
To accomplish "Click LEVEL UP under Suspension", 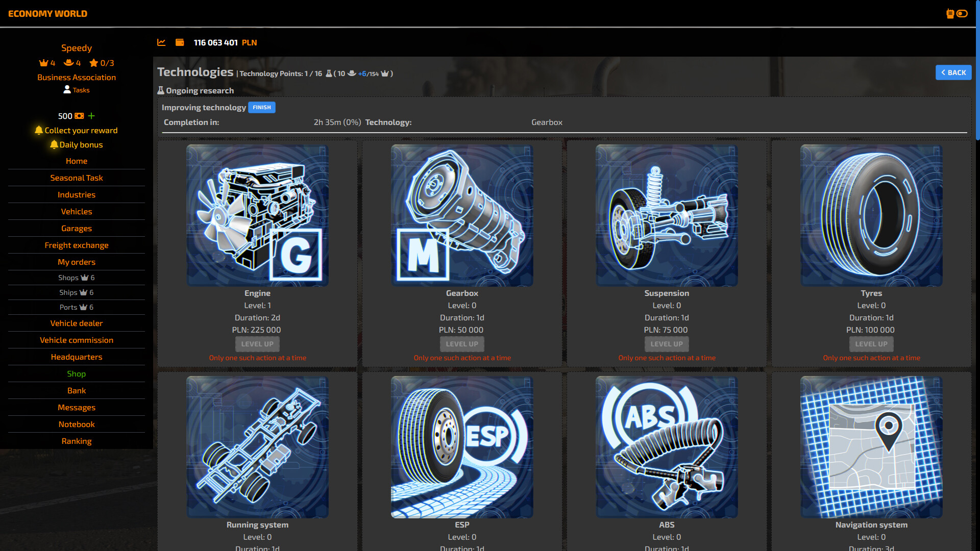I will 667,344.
